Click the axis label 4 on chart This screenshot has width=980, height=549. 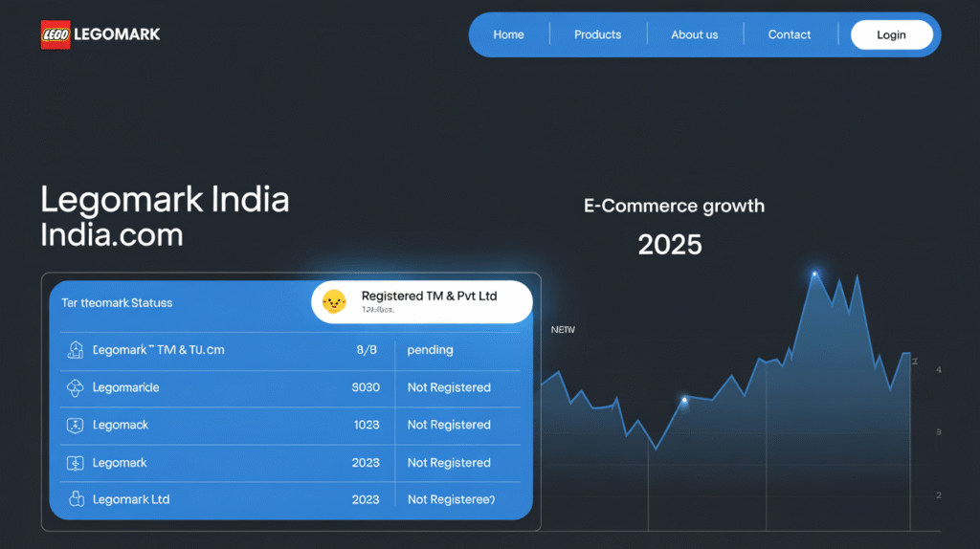click(x=939, y=370)
